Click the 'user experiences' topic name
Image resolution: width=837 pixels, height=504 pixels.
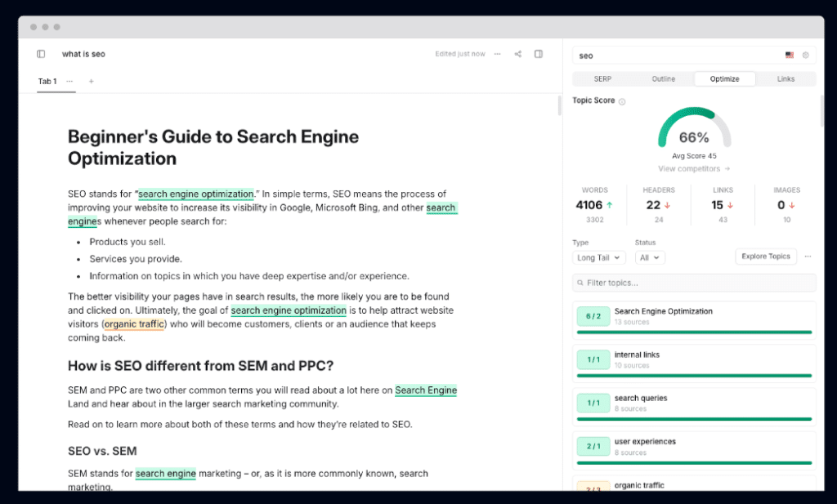tap(645, 441)
